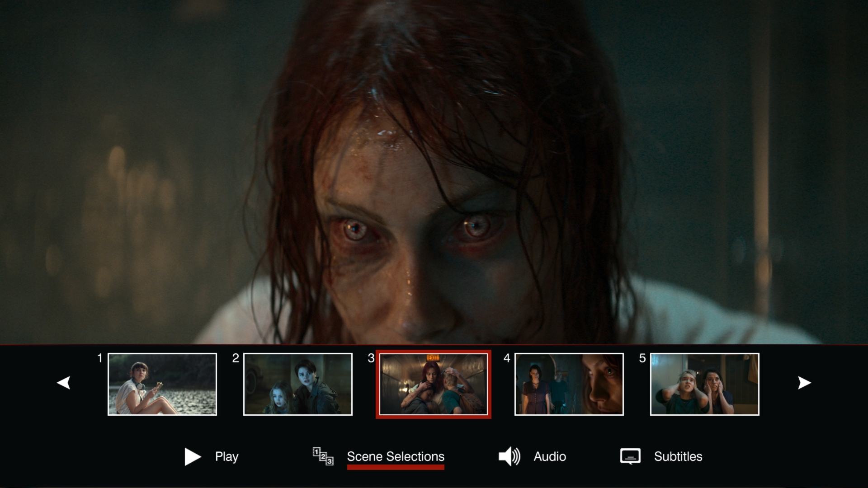868x488 pixels.
Task: Select scene 1 thumbnail by the lake
Action: [162, 384]
